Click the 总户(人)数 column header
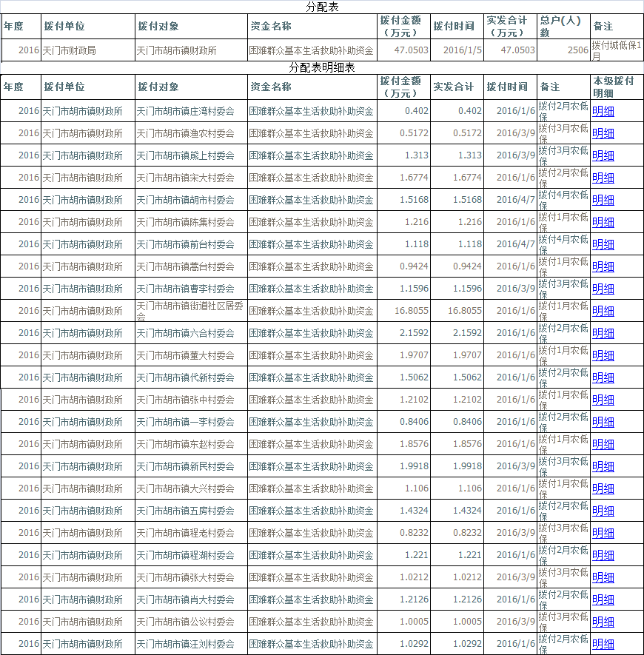Image resolution: width=644 pixels, height=655 pixels. click(563, 27)
